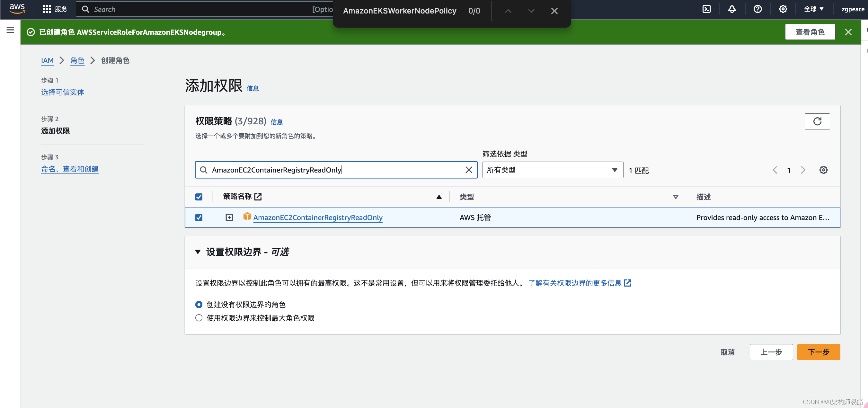Viewport: 868px width, 408px height.
Task: Open 信息 link next to 添加权限
Action: click(252, 88)
